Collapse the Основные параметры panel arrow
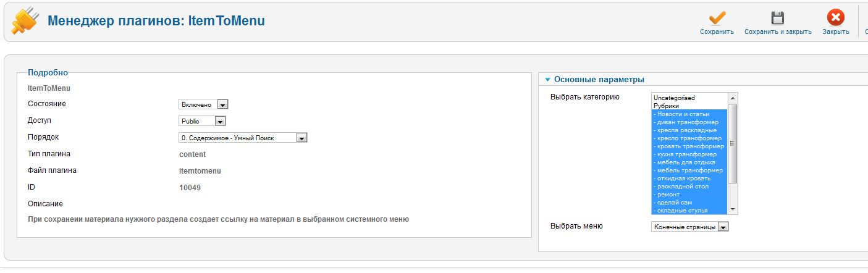The image size is (868, 273). click(x=547, y=80)
